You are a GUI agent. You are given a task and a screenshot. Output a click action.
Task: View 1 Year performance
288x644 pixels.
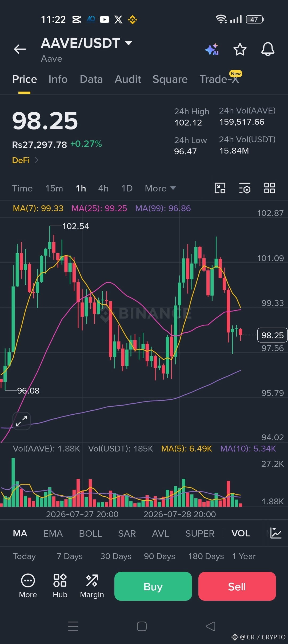point(244,556)
